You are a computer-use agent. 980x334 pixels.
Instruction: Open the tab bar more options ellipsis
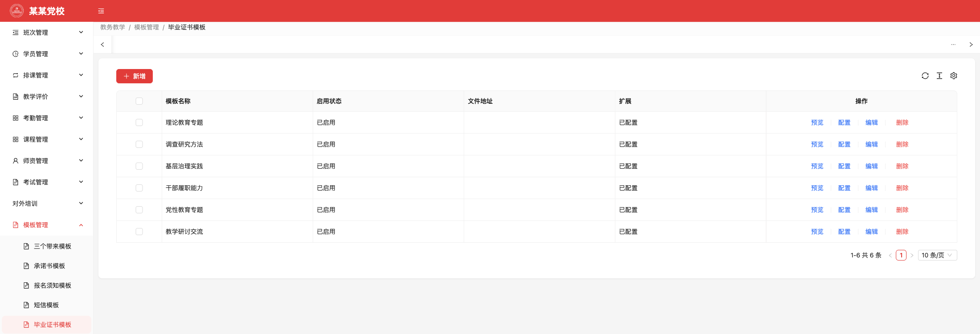pyautogui.click(x=953, y=45)
